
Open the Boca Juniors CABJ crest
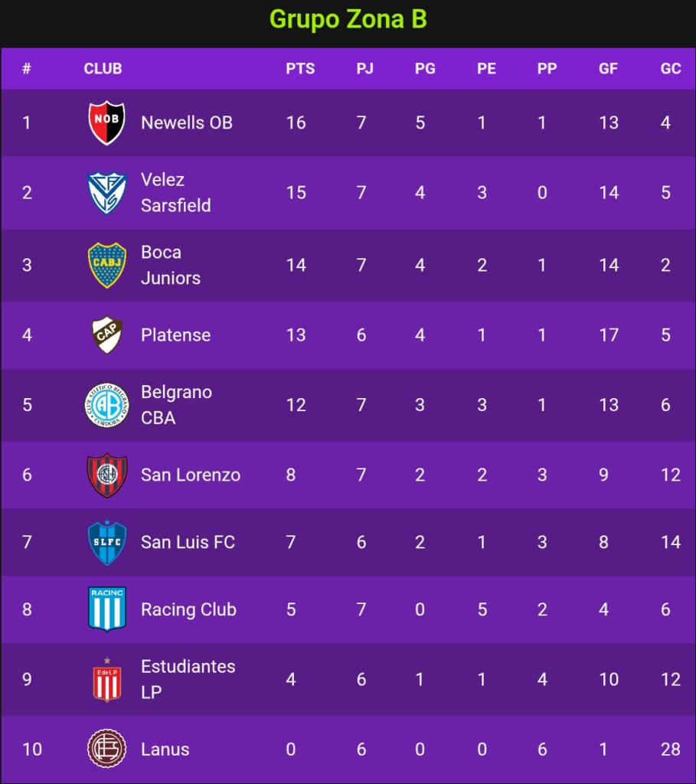(x=106, y=265)
